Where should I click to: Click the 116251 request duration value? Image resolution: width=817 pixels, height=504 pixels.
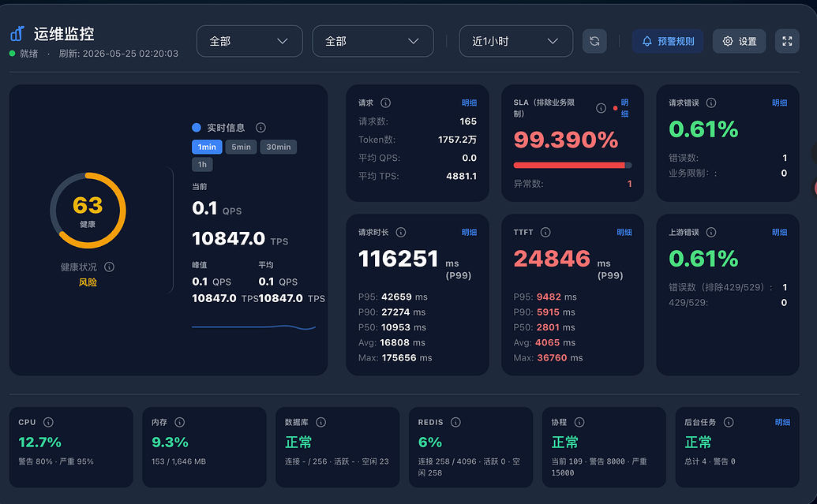(x=399, y=259)
